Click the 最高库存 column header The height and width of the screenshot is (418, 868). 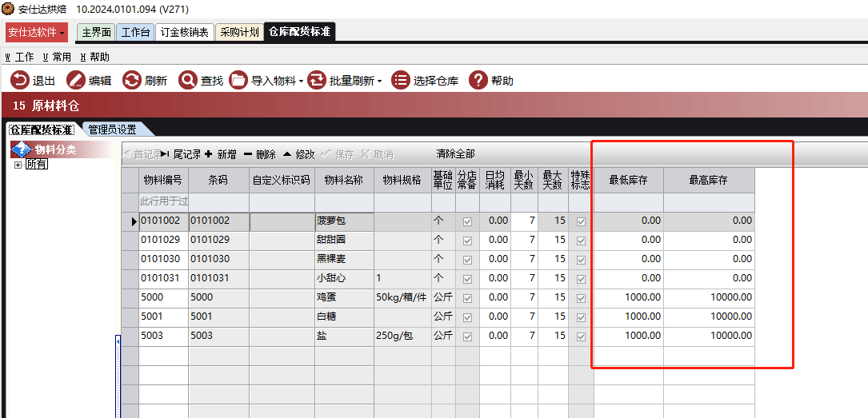pyautogui.click(x=709, y=181)
